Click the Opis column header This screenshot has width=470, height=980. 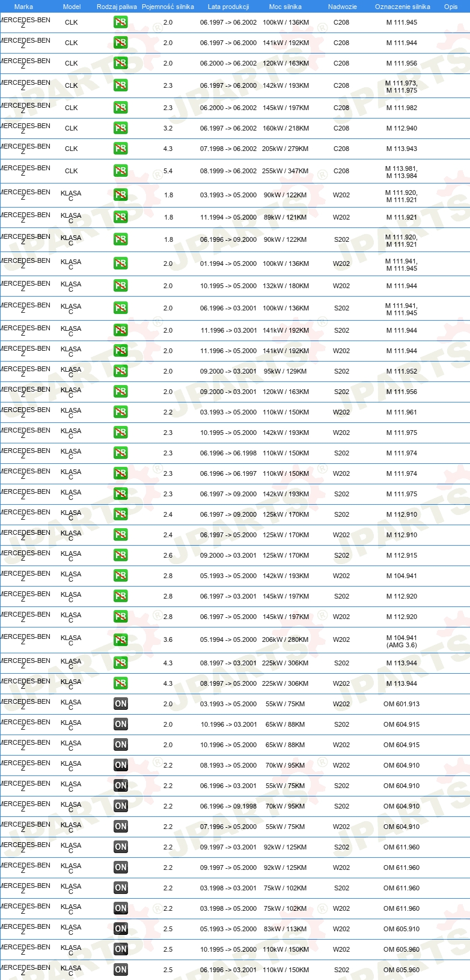[451, 7]
